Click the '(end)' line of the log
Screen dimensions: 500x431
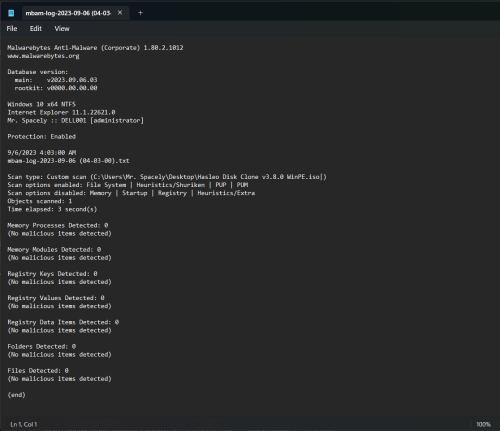[x=16, y=395]
